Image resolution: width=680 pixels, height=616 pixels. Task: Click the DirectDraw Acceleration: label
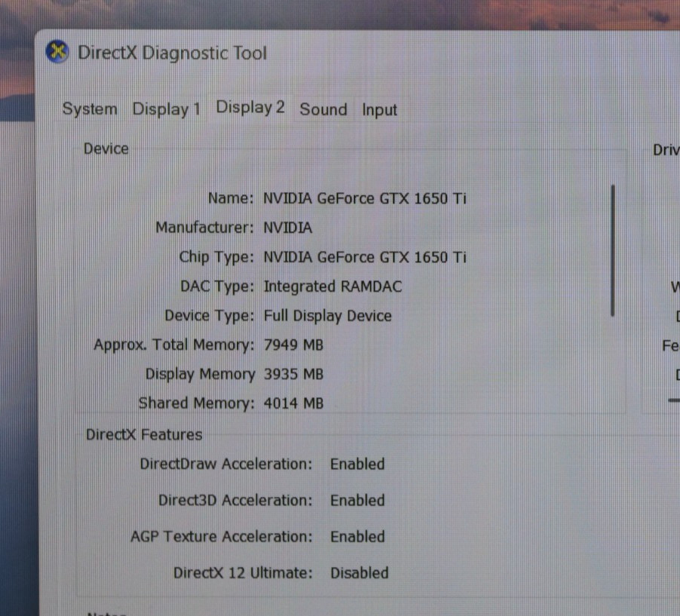(226, 464)
